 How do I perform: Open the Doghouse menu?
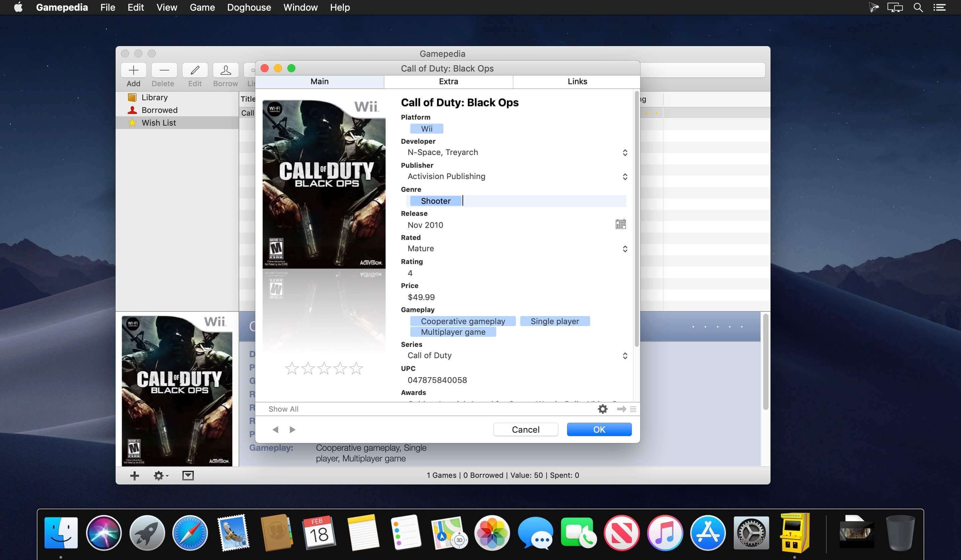(249, 8)
